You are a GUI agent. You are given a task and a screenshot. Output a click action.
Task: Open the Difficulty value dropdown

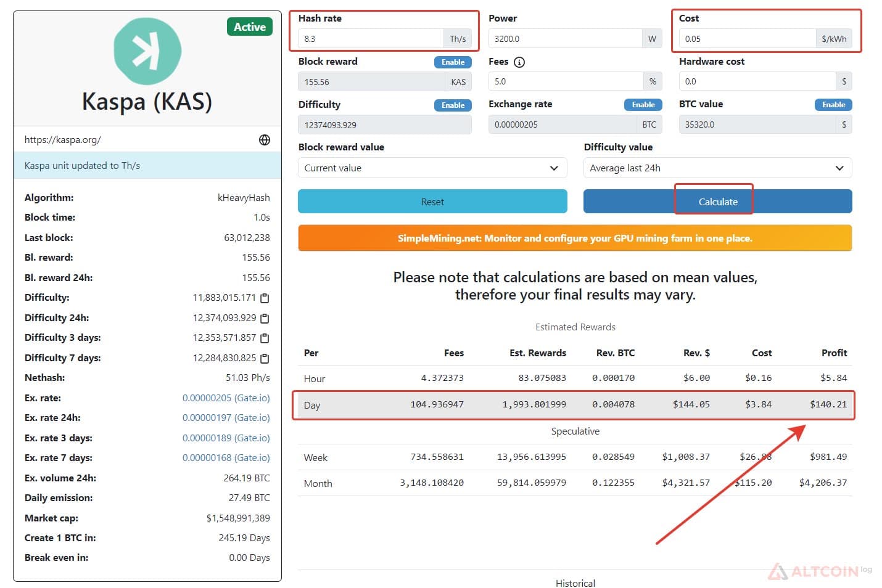[717, 168]
